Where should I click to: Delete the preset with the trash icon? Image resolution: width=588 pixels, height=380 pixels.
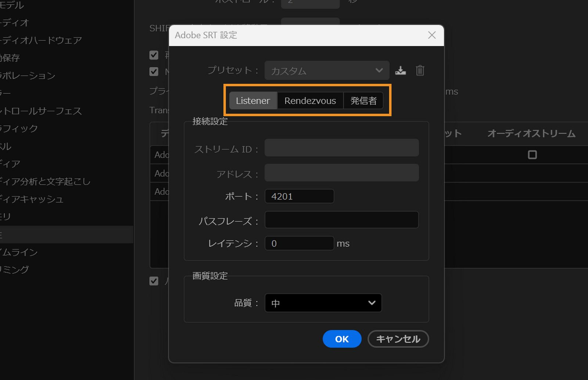pos(420,70)
